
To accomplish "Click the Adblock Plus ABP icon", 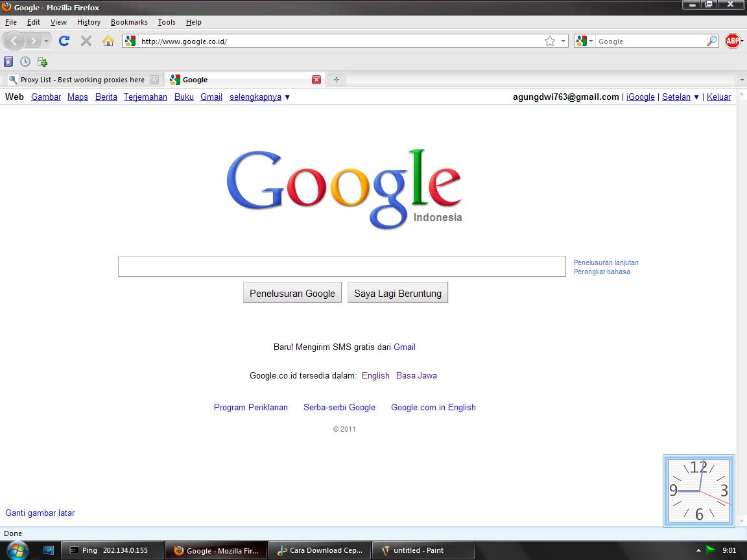I will 732,41.
